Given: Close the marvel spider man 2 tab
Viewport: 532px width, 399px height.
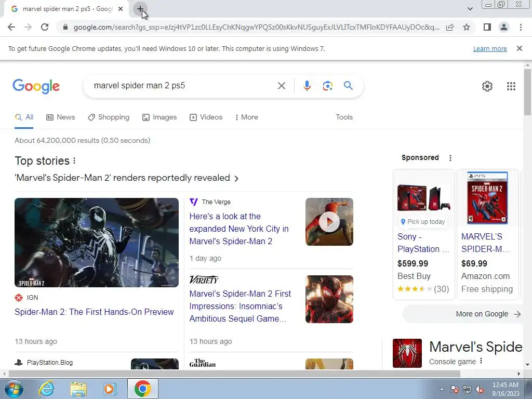Looking at the screenshot, I should click(x=121, y=9).
